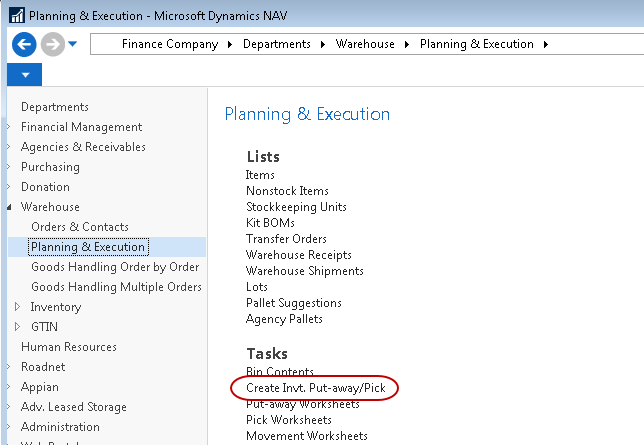Expand the Financial Management node arrow
The height and width of the screenshot is (445, 644).
tap(9, 127)
